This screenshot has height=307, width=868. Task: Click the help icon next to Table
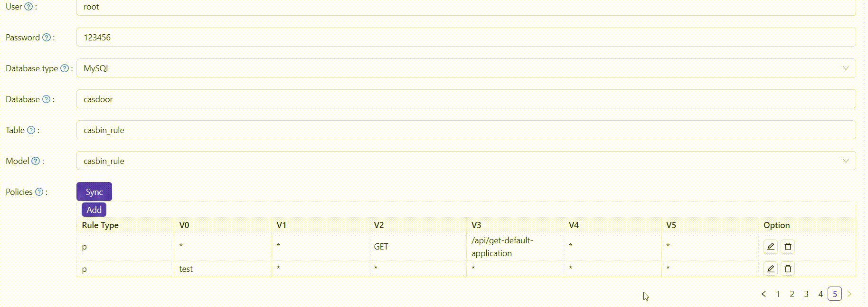click(31, 130)
